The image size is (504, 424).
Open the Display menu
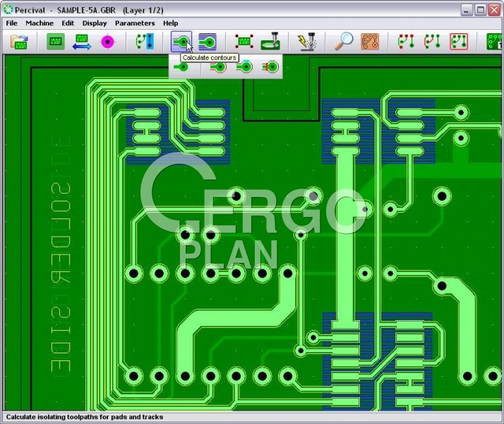pyautogui.click(x=95, y=23)
